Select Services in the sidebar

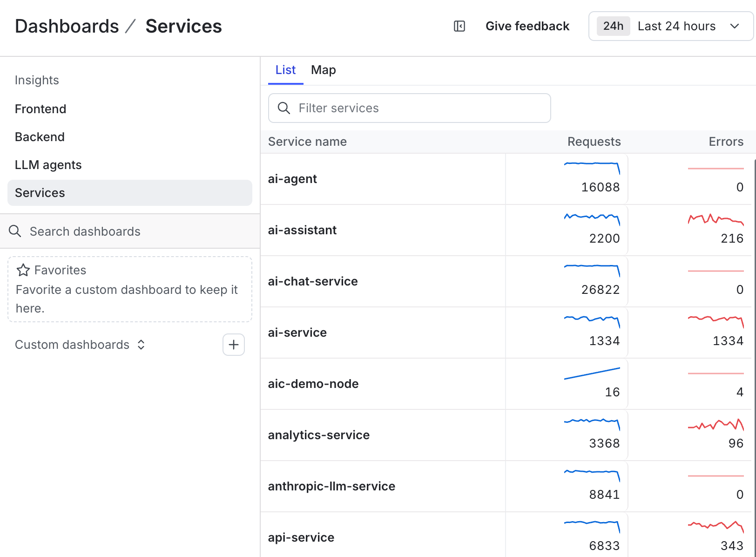(130, 193)
